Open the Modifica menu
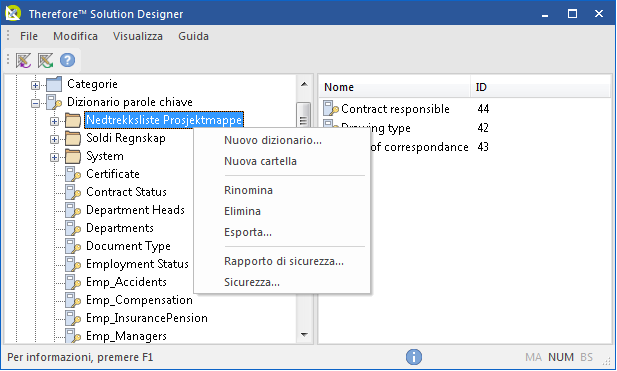617x371 pixels. pyautogui.click(x=75, y=36)
